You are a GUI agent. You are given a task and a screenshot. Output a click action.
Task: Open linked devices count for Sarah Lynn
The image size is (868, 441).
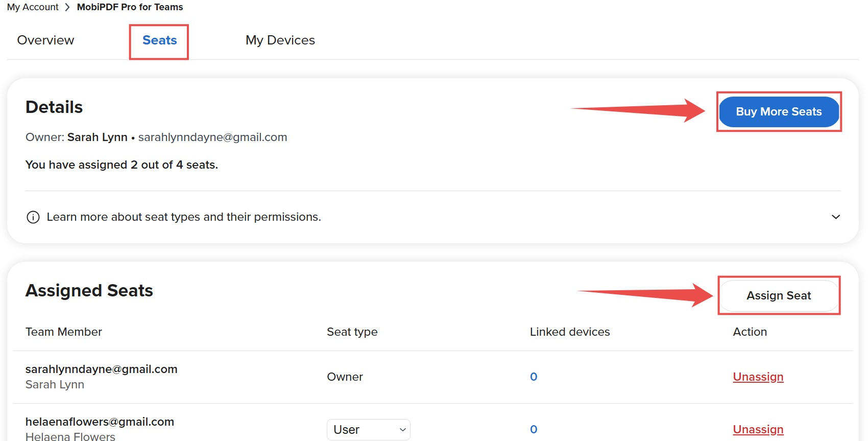tap(534, 377)
